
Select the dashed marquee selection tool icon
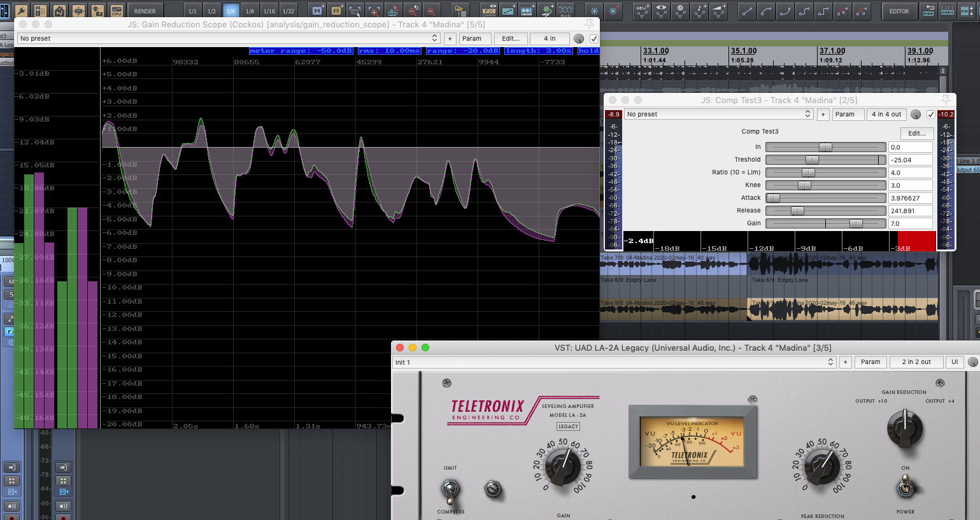click(x=355, y=11)
